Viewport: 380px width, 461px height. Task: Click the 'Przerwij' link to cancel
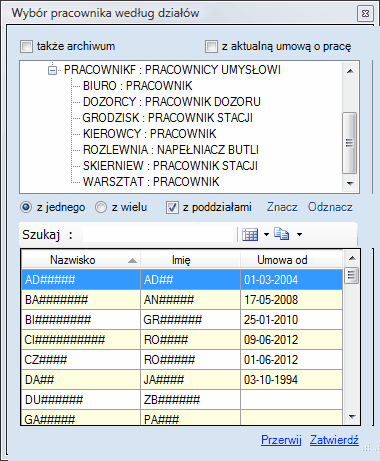pos(281,440)
